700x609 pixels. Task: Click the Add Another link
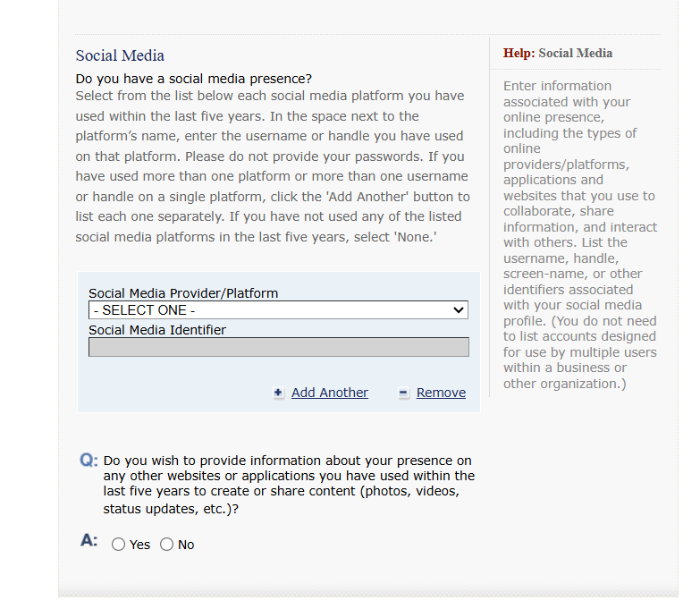pos(330,393)
